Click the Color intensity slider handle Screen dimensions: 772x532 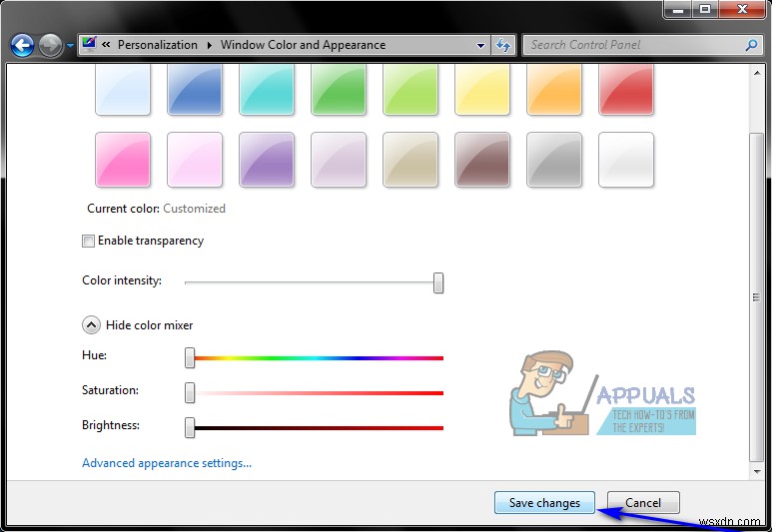pos(438,283)
